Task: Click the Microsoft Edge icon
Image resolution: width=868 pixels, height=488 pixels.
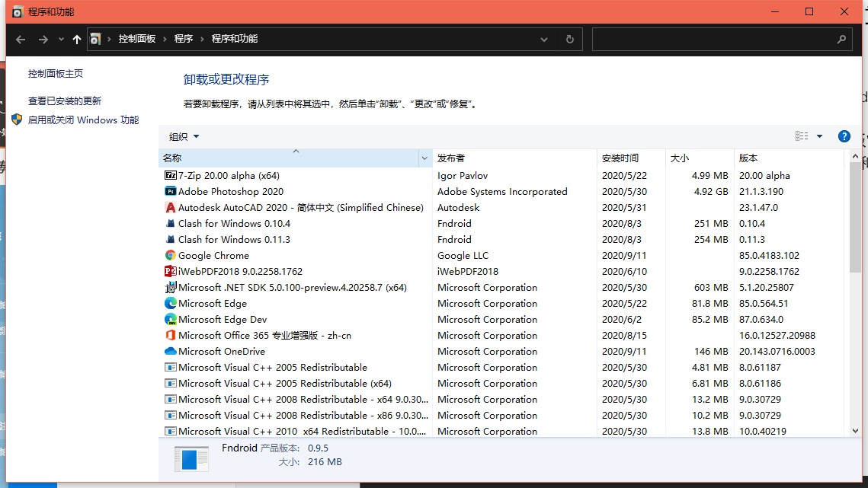Action: (171, 304)
